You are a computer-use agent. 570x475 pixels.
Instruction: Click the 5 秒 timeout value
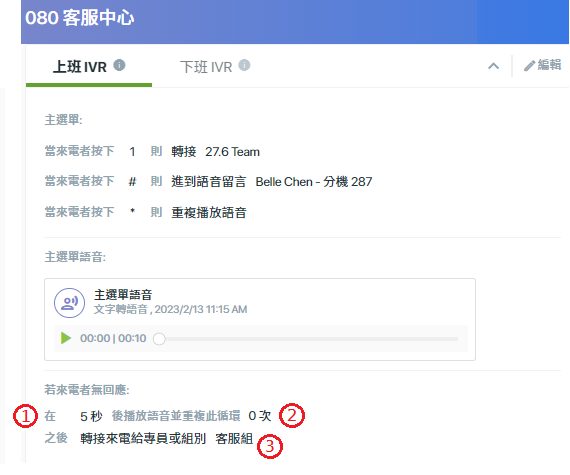point(91,416)
